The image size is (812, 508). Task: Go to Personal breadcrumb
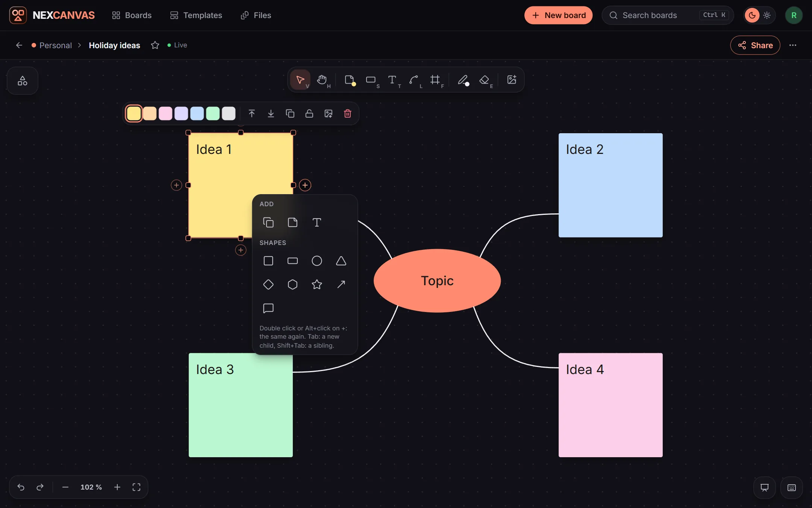tap(55, 45)
